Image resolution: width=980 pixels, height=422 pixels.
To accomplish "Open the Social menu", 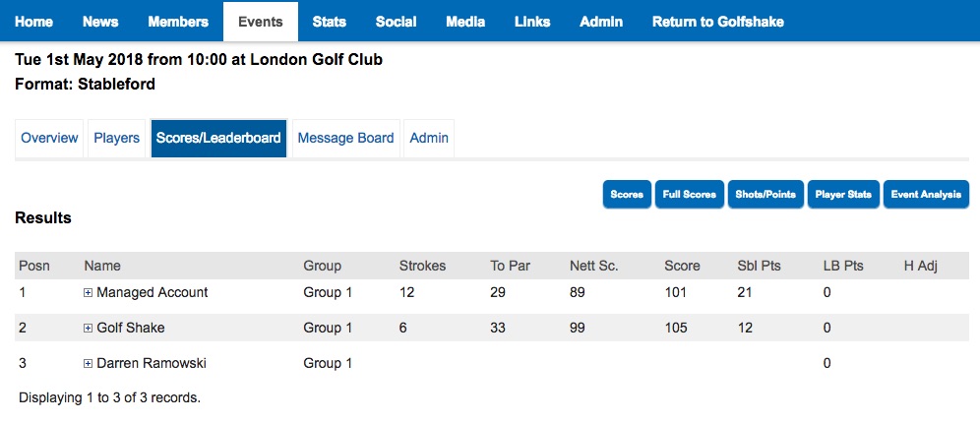I will 396,22.
